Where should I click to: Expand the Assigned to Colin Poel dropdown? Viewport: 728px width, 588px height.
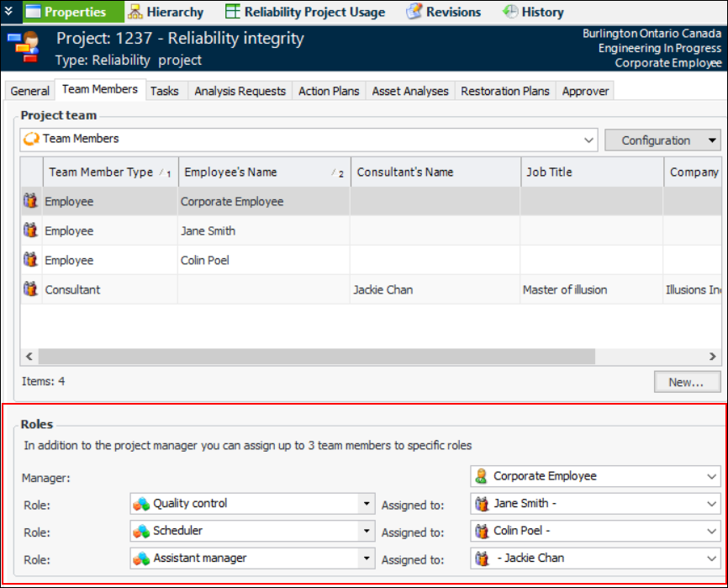pos(713,532)
